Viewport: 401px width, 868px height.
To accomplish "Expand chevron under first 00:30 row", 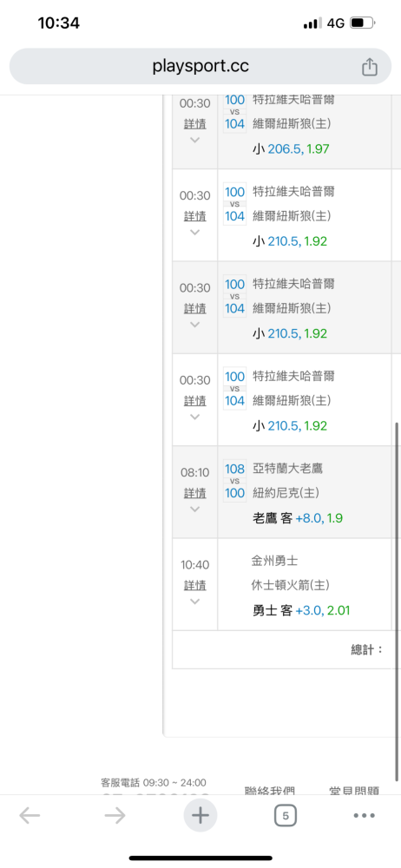I will click(x=194, y=140).
